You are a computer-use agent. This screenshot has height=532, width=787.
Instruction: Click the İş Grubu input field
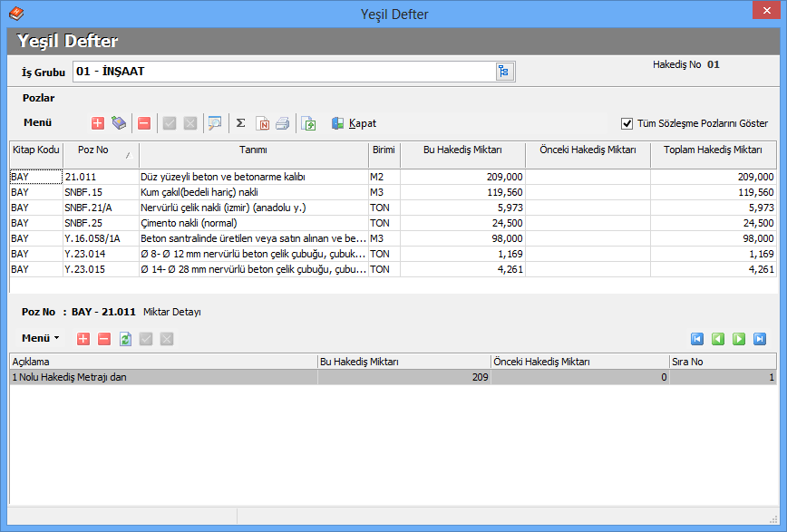pos(283,72)
